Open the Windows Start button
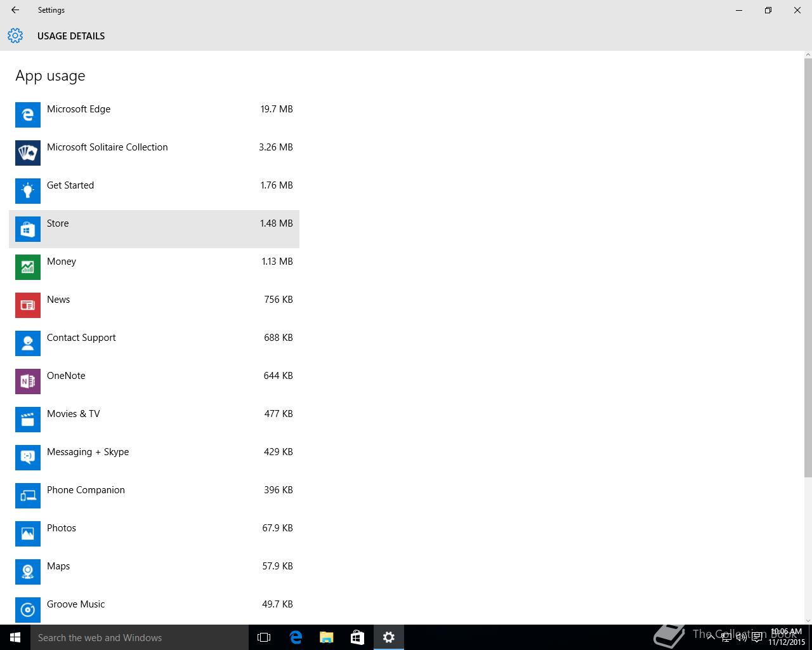 coord(15,637)
